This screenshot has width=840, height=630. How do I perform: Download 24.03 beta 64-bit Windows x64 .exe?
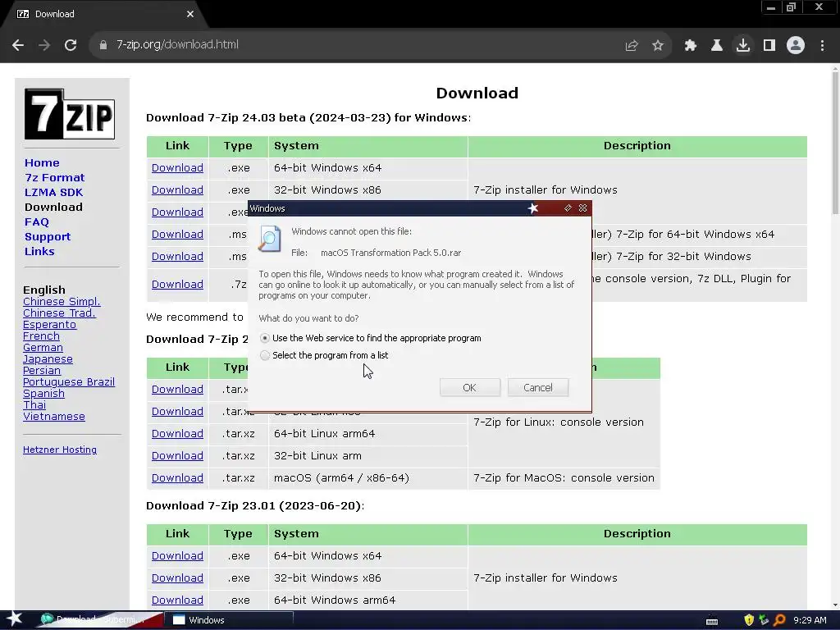pyautogui.click(x=177, y=167)
